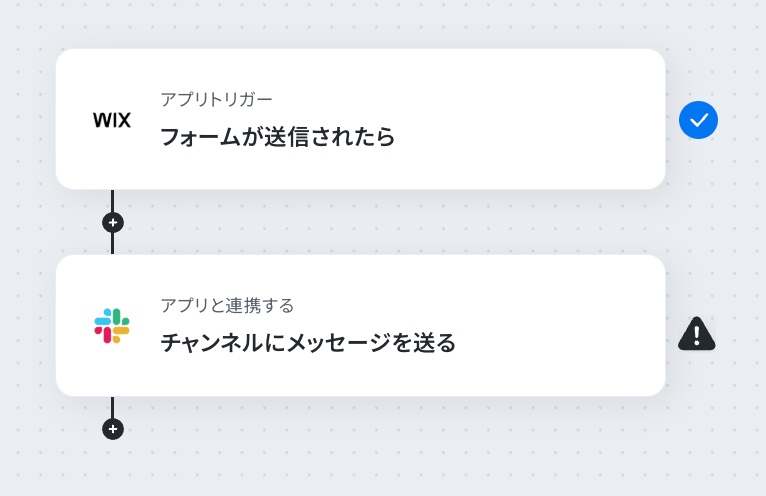Click connector line under the Wix card
766x496 pixels.
click(113, 200)
